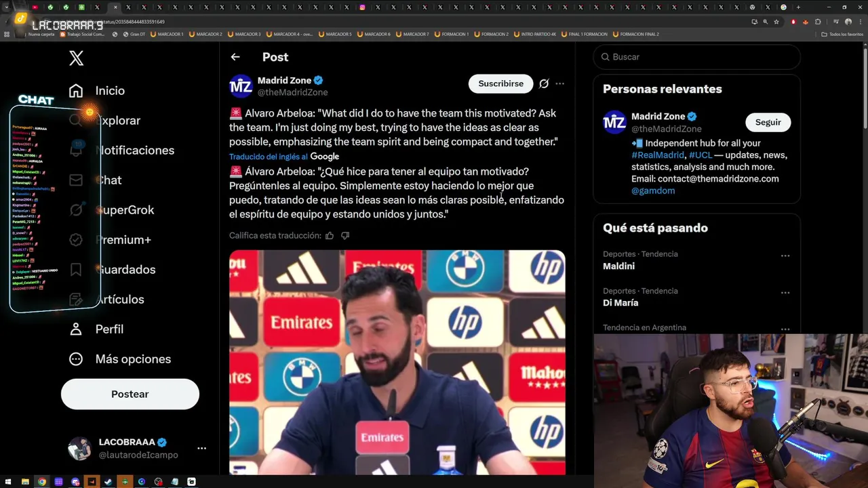The image size is (868, 488).
Task: Open MARCADOR 1 bookmark
Action: 166,34
